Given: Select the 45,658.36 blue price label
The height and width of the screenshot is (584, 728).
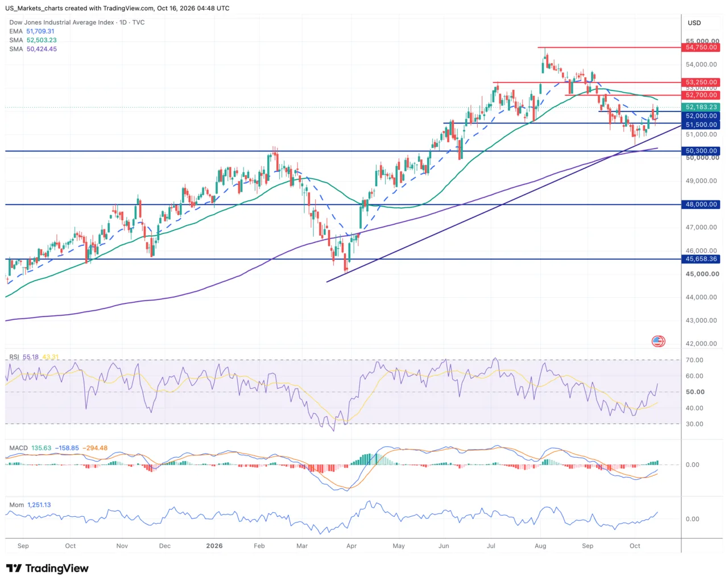Looking at the screenshot, I should (x=701, y=259).
